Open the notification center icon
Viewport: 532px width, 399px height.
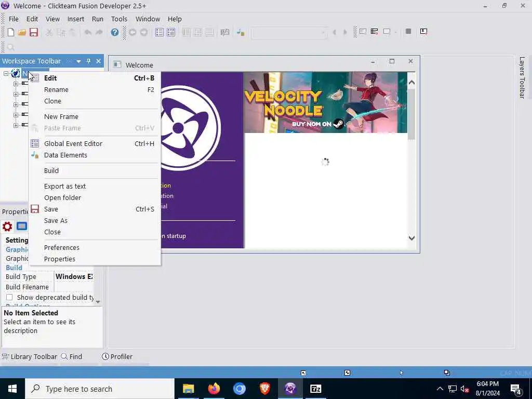coord(516,389)
